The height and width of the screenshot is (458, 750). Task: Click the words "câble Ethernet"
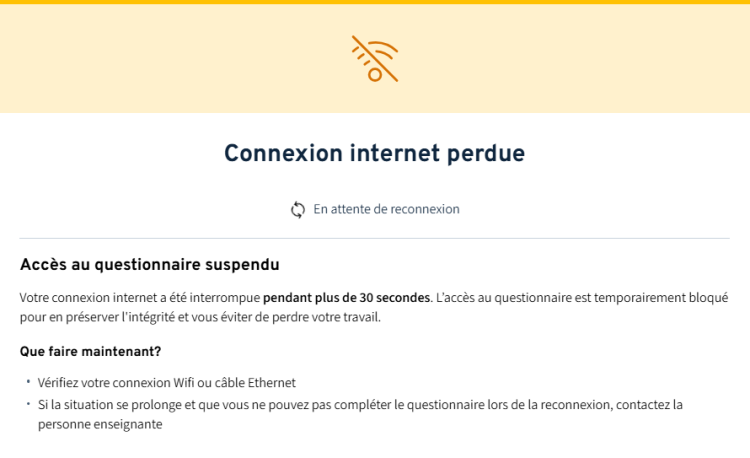pyautogui.click(x=258, y=383)
